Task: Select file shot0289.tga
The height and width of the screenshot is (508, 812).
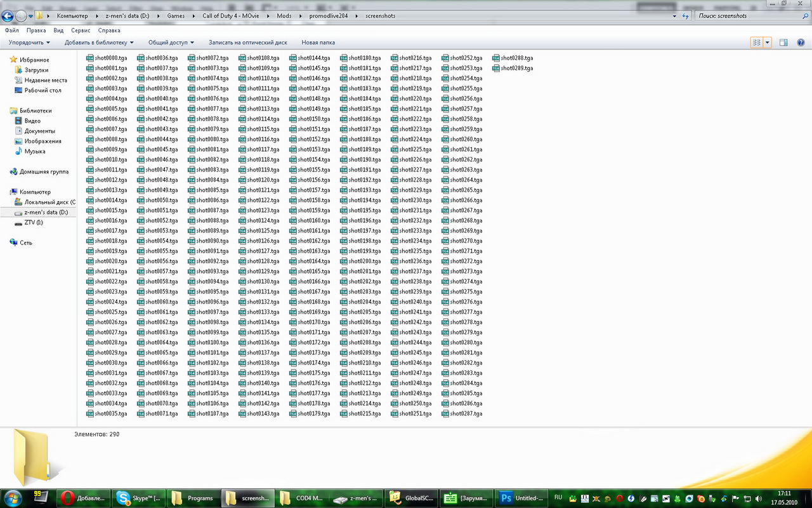Action: point(513,68)
